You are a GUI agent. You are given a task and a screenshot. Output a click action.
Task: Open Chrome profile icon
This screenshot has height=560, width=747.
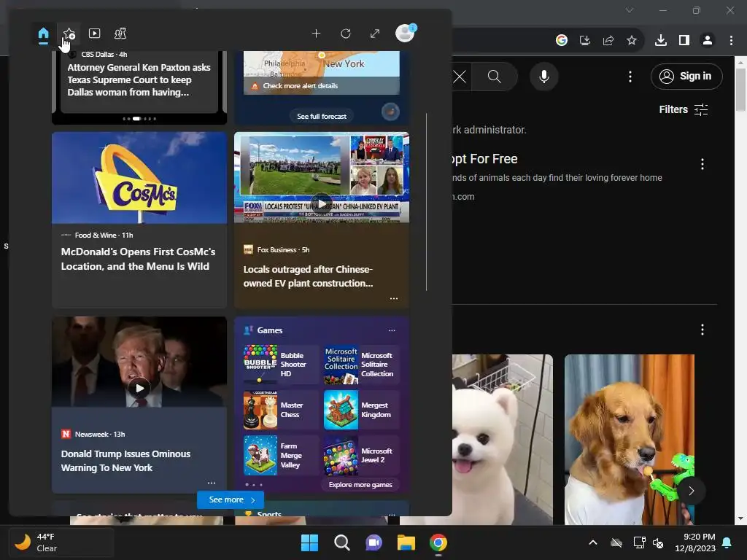click(x=708, y=41)
